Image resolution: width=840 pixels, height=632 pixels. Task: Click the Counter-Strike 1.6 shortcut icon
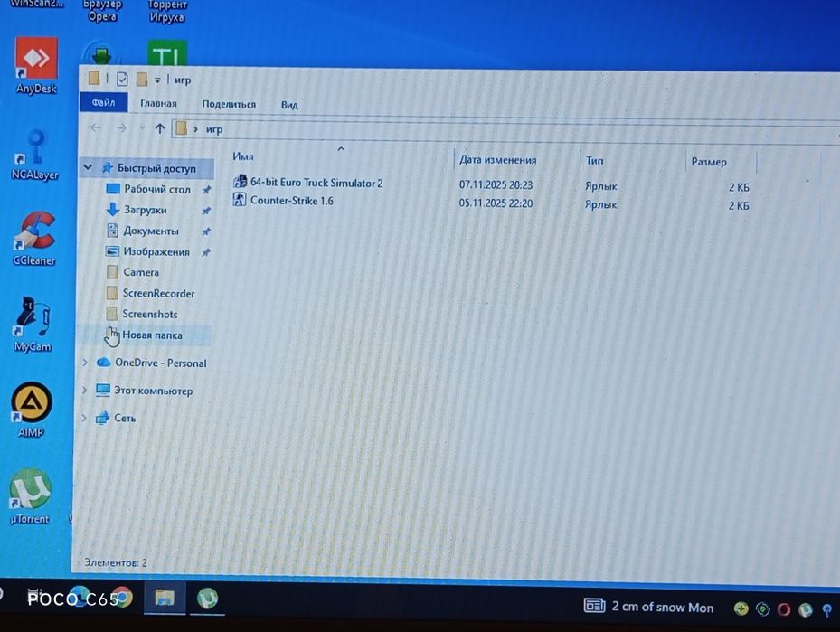pyautogui.click(x=239, y=200)
